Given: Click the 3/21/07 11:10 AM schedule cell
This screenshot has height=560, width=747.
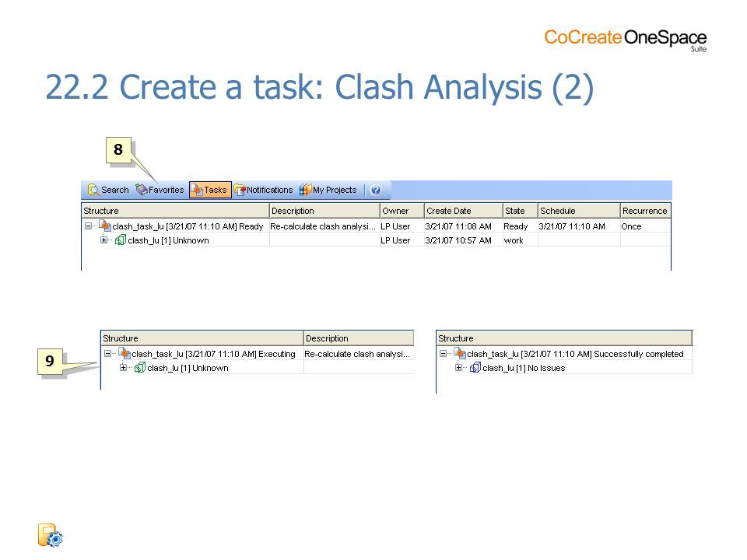Looking at the screenshot, I should (572, 226).
